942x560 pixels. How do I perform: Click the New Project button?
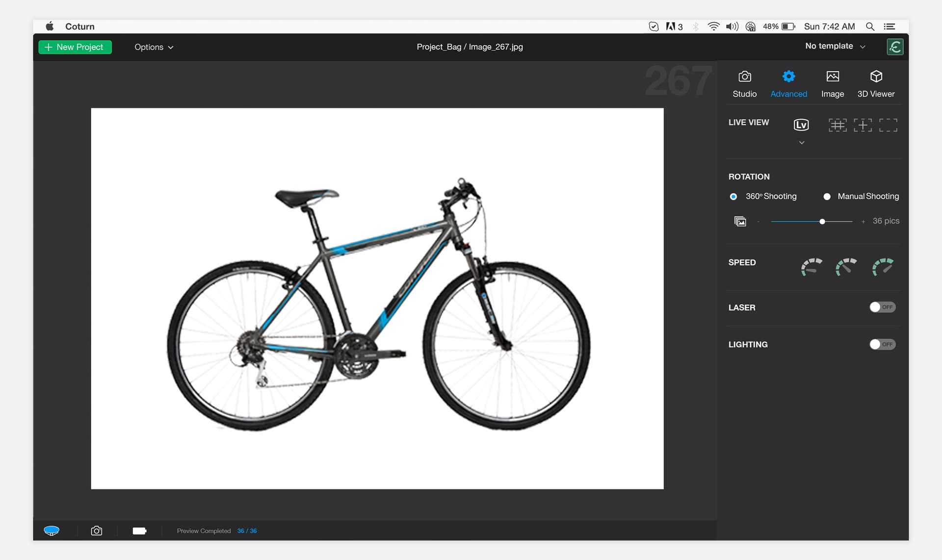tap(75, 47)
